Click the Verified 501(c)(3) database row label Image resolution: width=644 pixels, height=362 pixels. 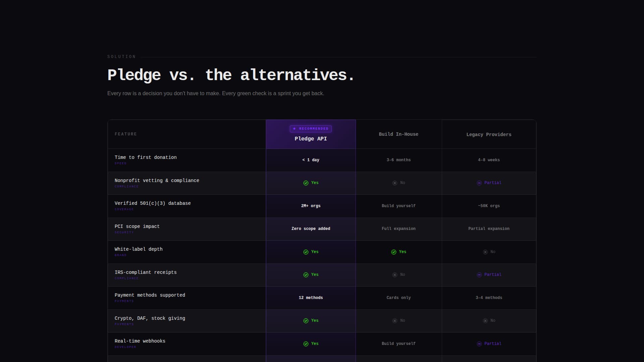tap(153, 203)
